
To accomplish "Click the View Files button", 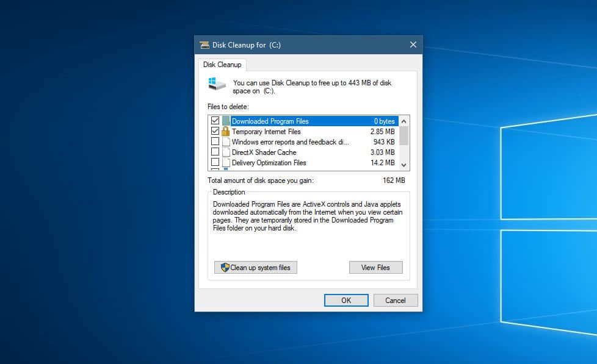I will pyautogui.click(x=376, y=268).
